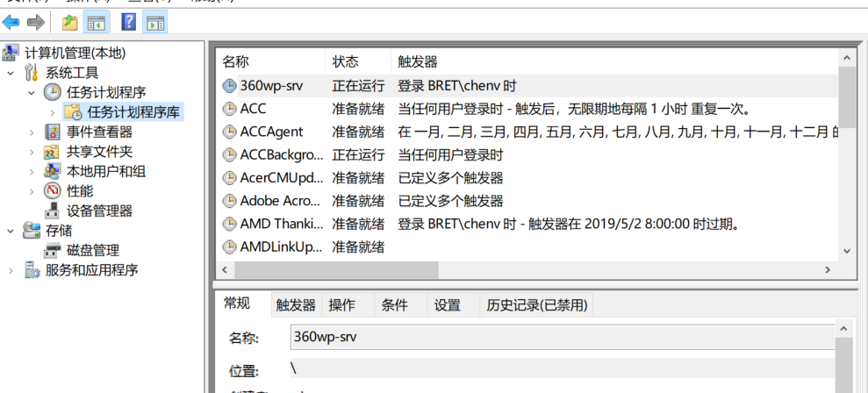This screenshot has width=868, height=393.
Task: Select 设备管理器 in the tree
Action: (x=99, y=211)
